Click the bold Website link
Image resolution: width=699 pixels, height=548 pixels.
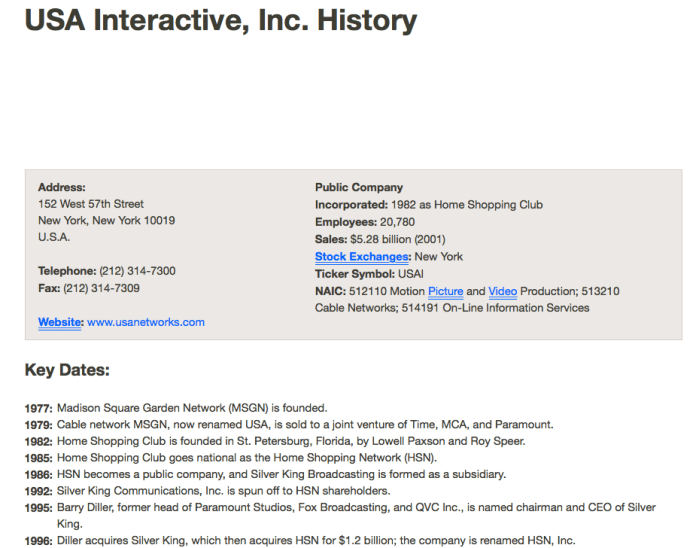pos(60,322)
